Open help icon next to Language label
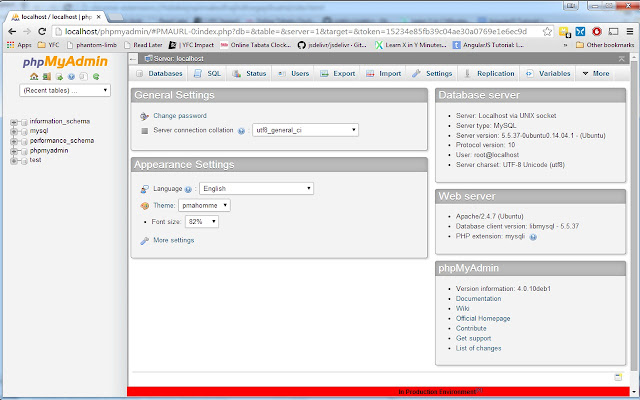Screen dimensions: 640x400 click(x=188, y=189)
